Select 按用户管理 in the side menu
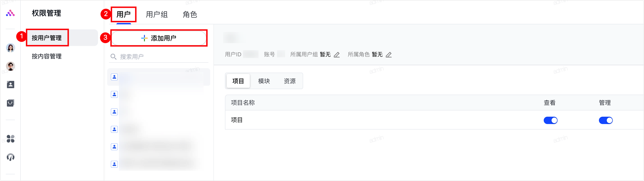Screen dimensions: 644x181 tap(47, 38)
